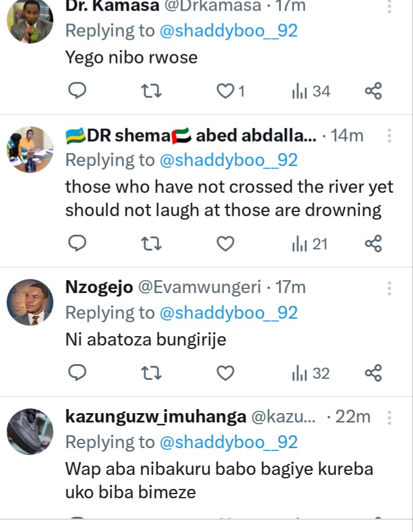Open kazunguzw_imuhanga's shoe avatar
The width and height of the screenshot is (413, 532).
tap(30, 432)
